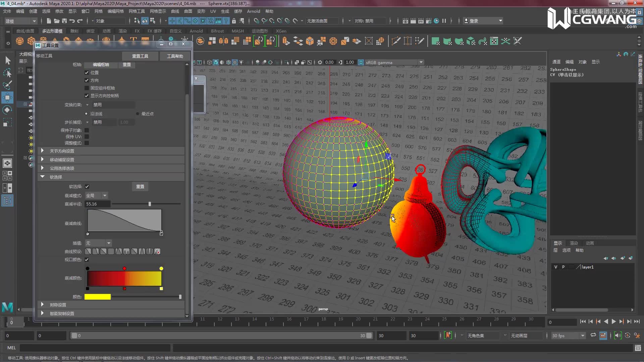Click the 重置工具 button

[140, 56]
